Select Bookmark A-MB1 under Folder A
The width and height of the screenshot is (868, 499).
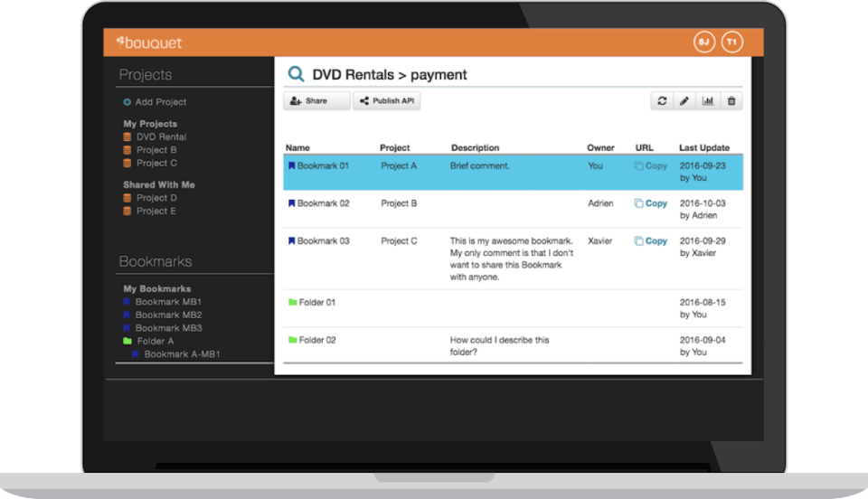point(175,354)
